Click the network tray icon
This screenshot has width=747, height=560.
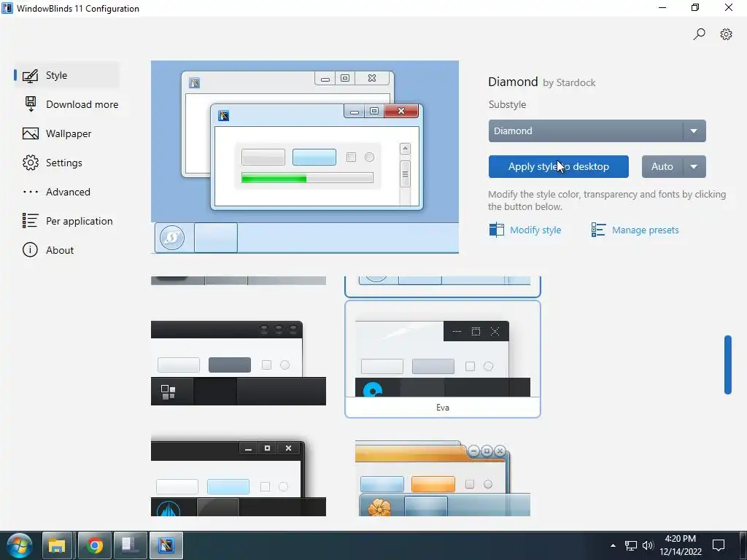(631, 545)
